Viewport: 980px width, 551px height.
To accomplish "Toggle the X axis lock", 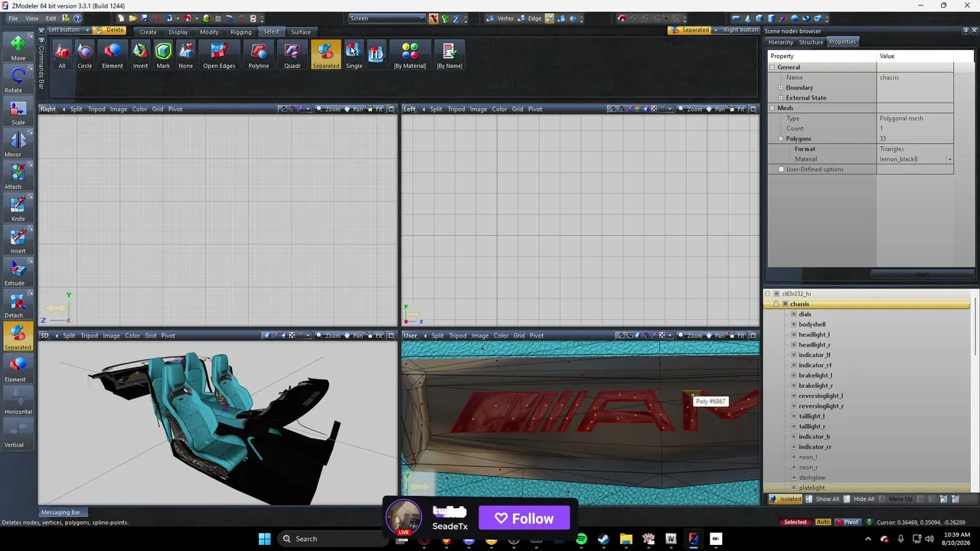I will (x=434, y=18).
